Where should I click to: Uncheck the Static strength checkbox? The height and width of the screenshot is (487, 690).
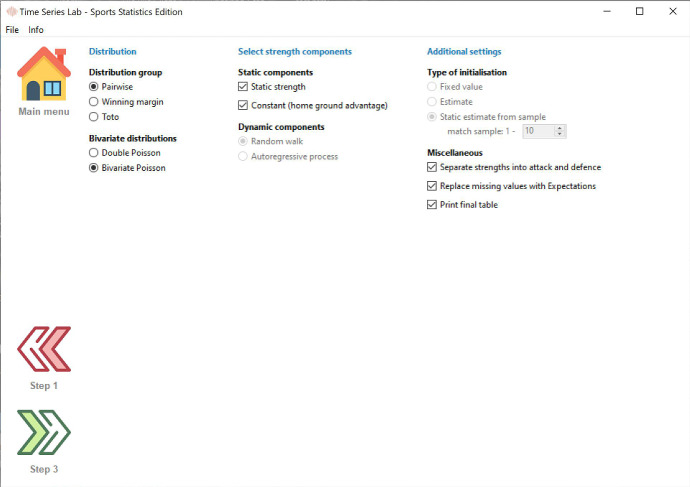pos(243,87)
